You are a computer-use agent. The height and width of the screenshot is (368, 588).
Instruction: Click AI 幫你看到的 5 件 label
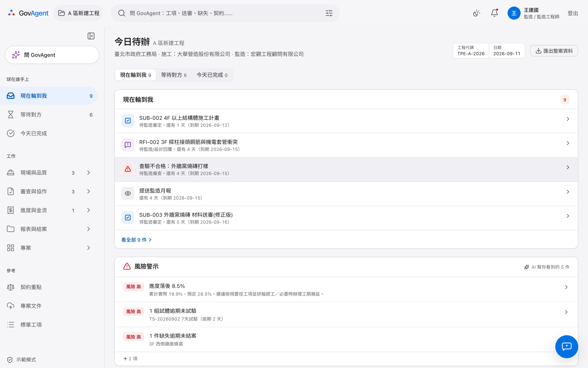[x=547, y=267]
